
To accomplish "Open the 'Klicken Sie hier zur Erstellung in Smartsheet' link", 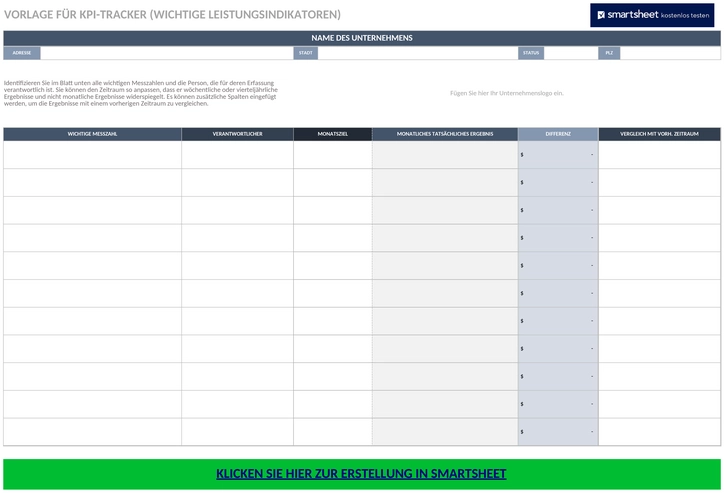I will (x=361, y=474).
